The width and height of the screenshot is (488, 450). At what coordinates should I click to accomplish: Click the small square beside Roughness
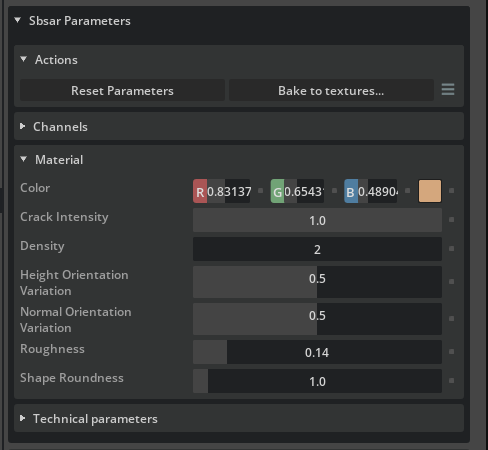pos(451,352)
